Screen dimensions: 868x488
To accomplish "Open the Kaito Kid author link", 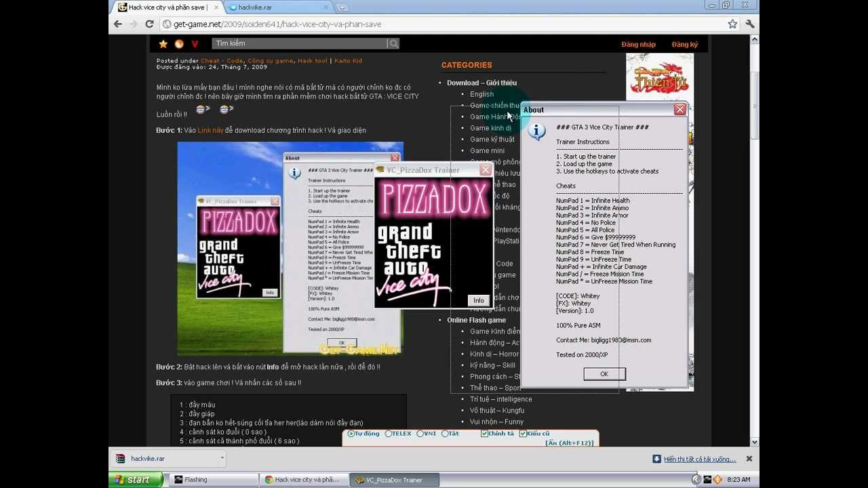I will click(348, 61).
